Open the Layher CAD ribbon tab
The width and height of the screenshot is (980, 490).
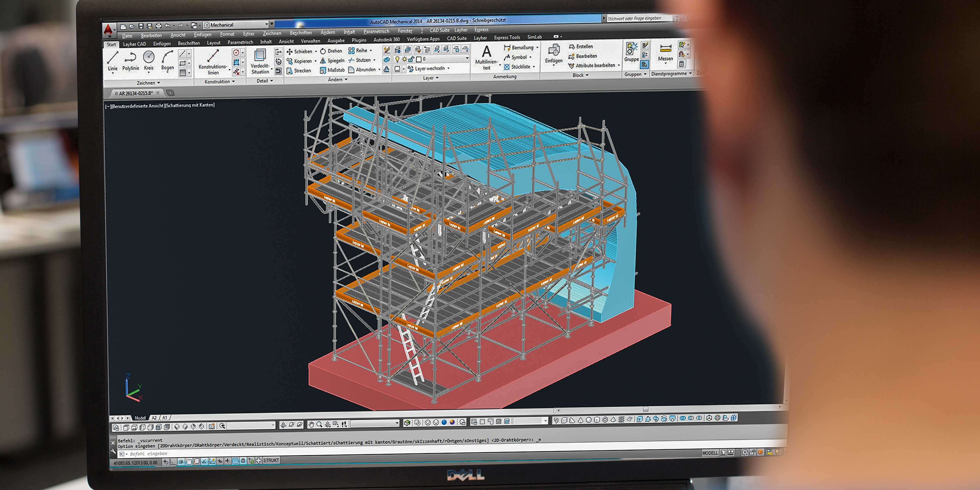pos(134,44)
